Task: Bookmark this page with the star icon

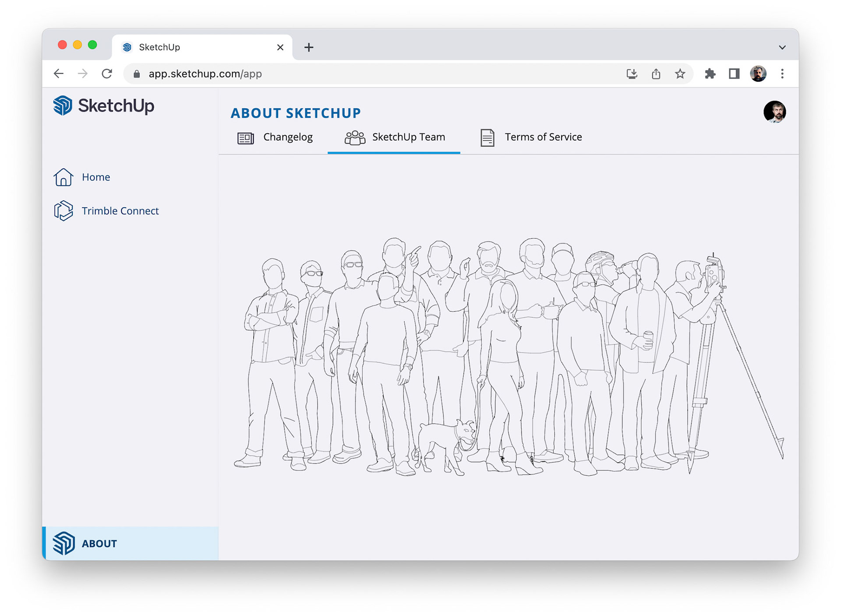Action: click(x=680, y=74)
